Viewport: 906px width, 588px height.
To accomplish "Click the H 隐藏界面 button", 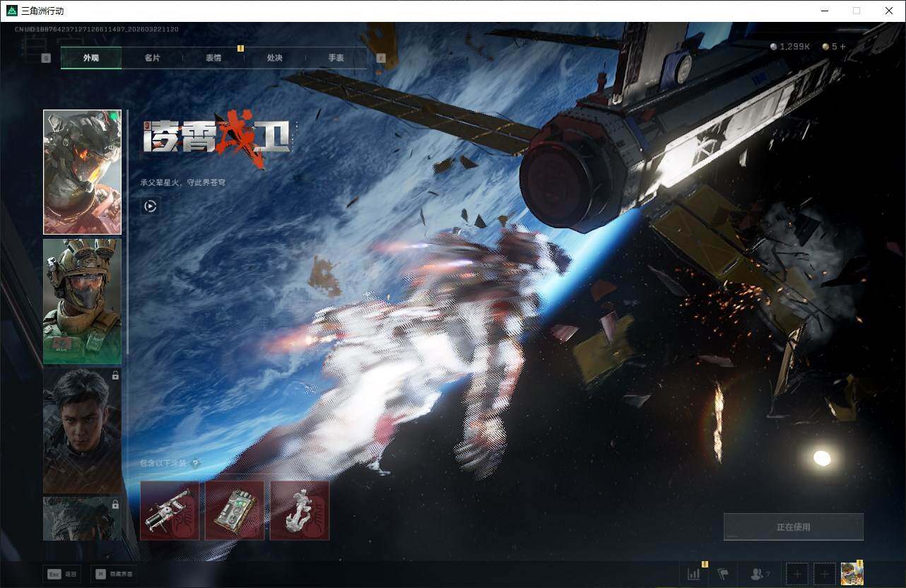I will coord(112,574).
